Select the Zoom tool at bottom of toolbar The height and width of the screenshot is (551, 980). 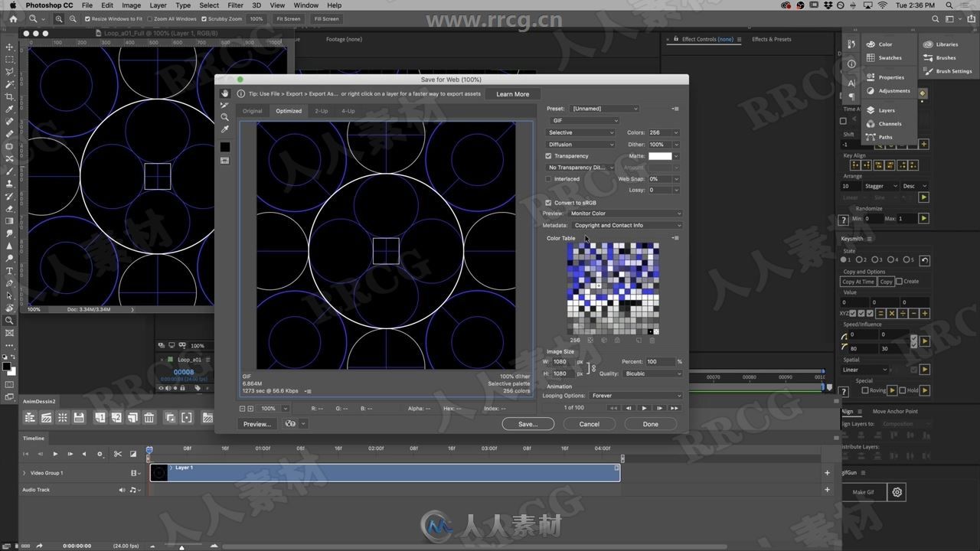[x=9, y=321]
